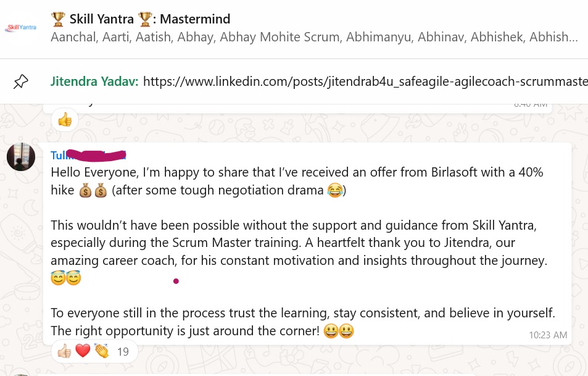
Task: Open the Skill Yantra group avatar
Action: click(x=20, y=27)
